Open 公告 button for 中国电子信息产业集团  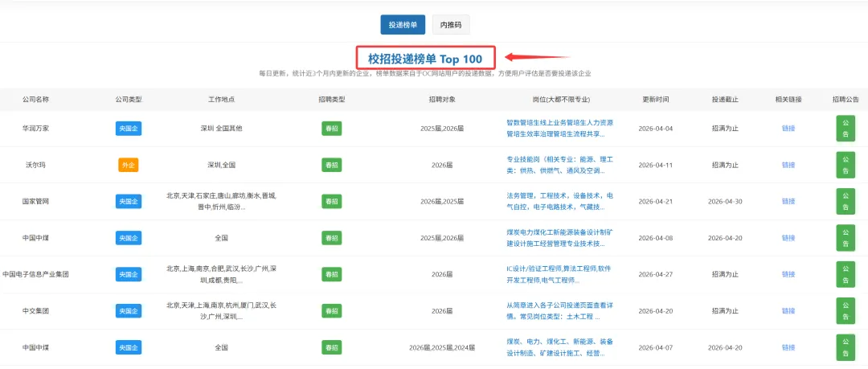[x=845, y=274]
